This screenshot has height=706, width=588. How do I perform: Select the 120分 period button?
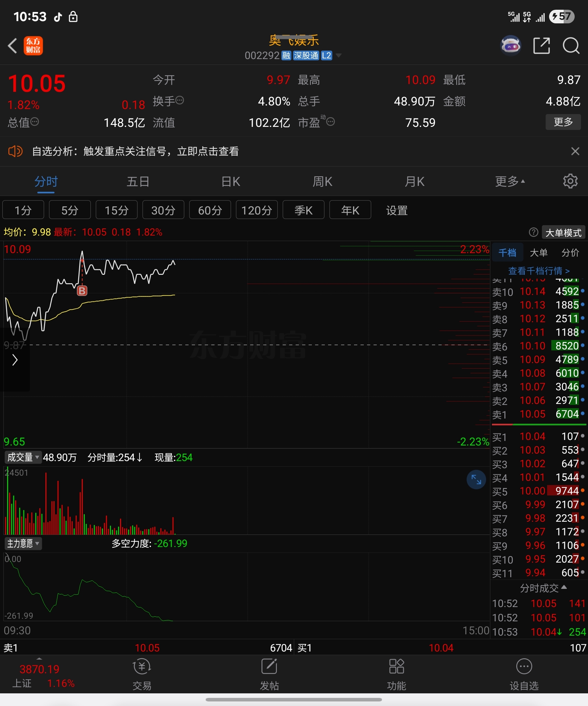257,210
